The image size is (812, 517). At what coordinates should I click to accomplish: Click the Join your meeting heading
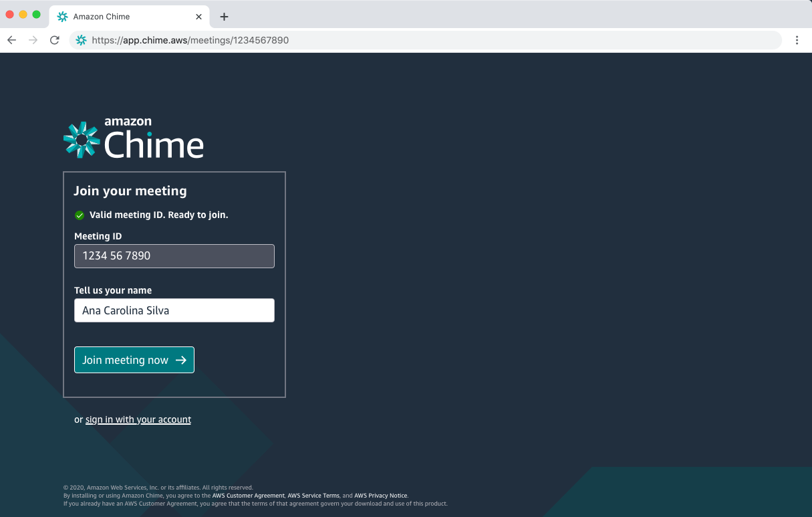tap(130, 191)
